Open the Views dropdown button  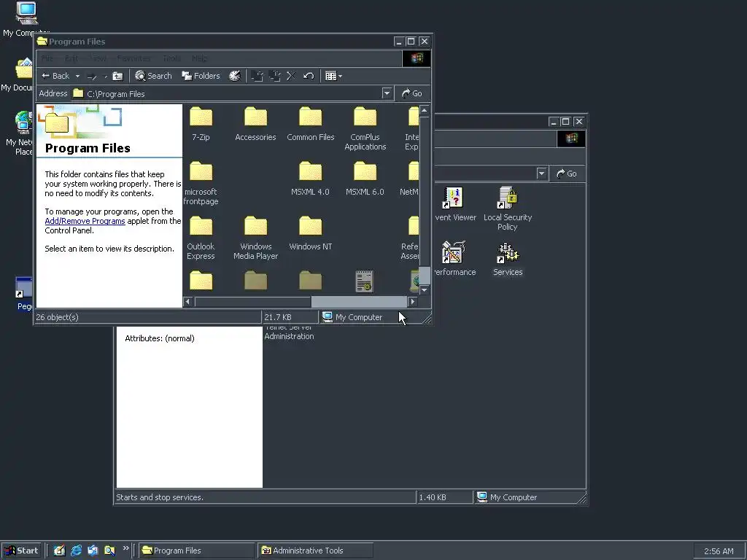pyautogui.click(x=333, y=76)
